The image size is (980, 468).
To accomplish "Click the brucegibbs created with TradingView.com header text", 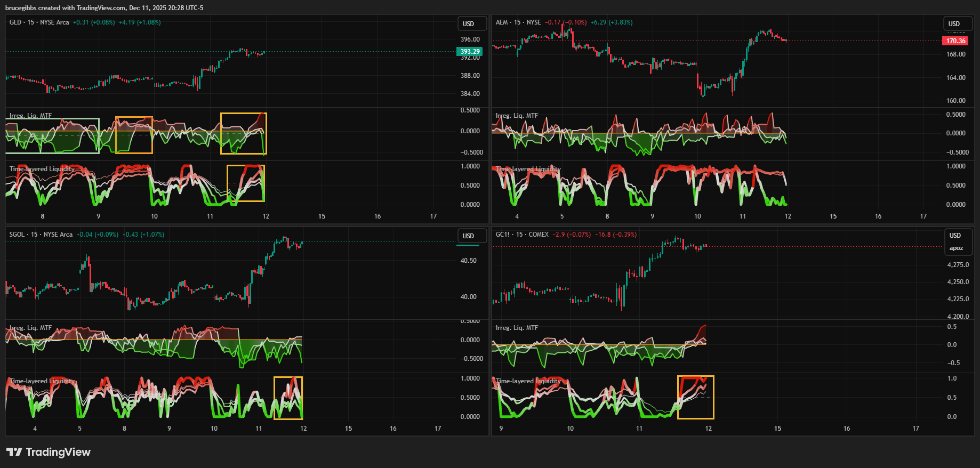I will [104, 8].
